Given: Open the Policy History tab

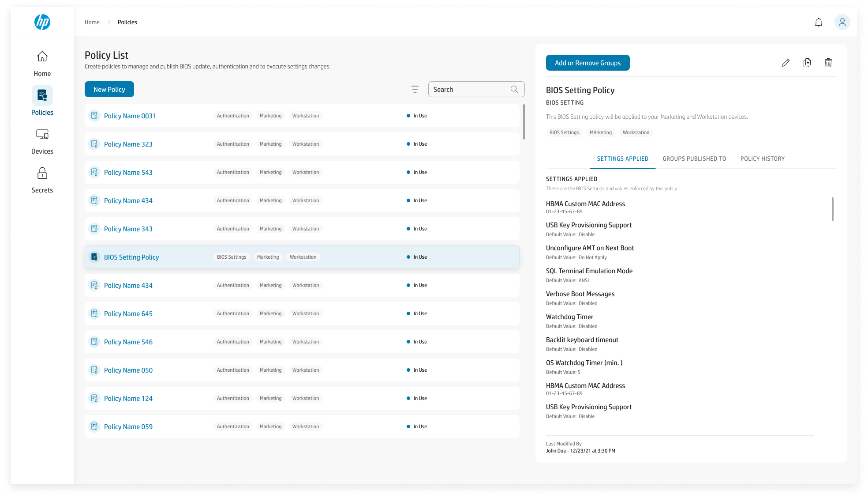Looking at the screenshot, I should (x=763, y=158).
